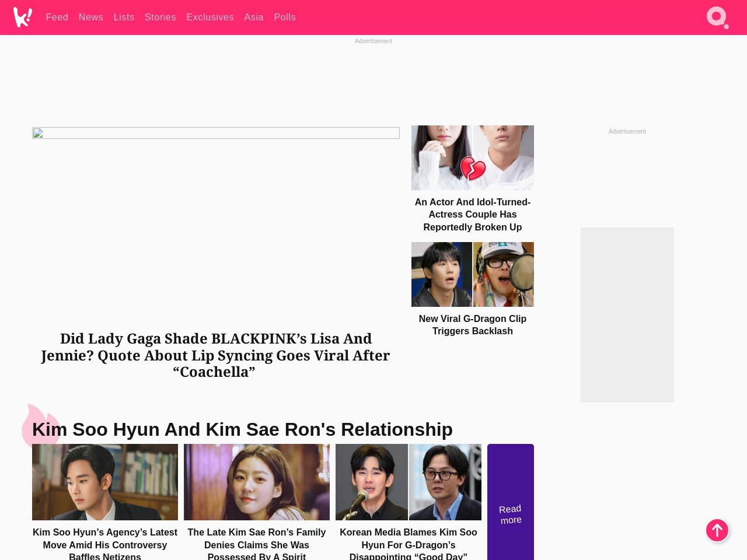The height and width of the screenshot is (560, 747).
Task: Click the gray sidebar advertisement box
Action: (627, 315)
